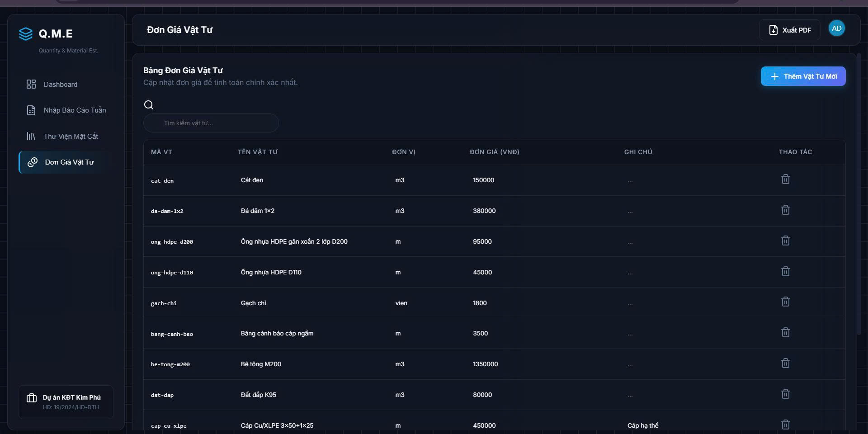Delete the da-dam-1x2 row
The width and height of the screenshot is (868, 434).
tap(786, 210)
